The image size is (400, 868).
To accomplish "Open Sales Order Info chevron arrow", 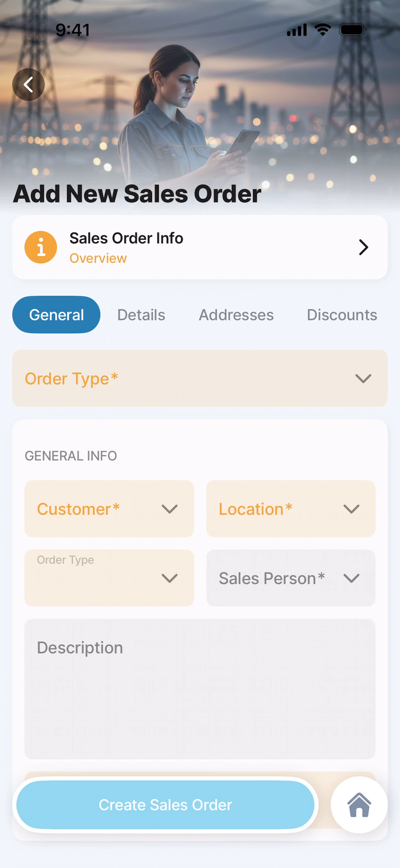I will coord(363,247).
